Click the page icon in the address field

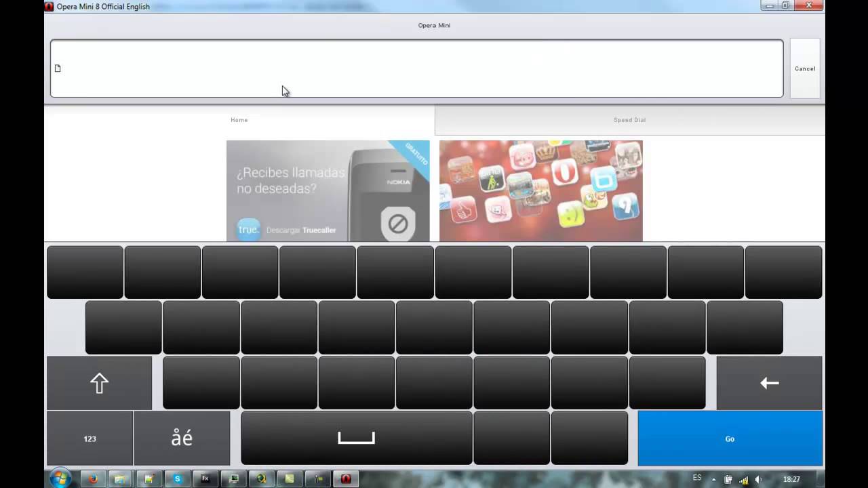point(58,68)
